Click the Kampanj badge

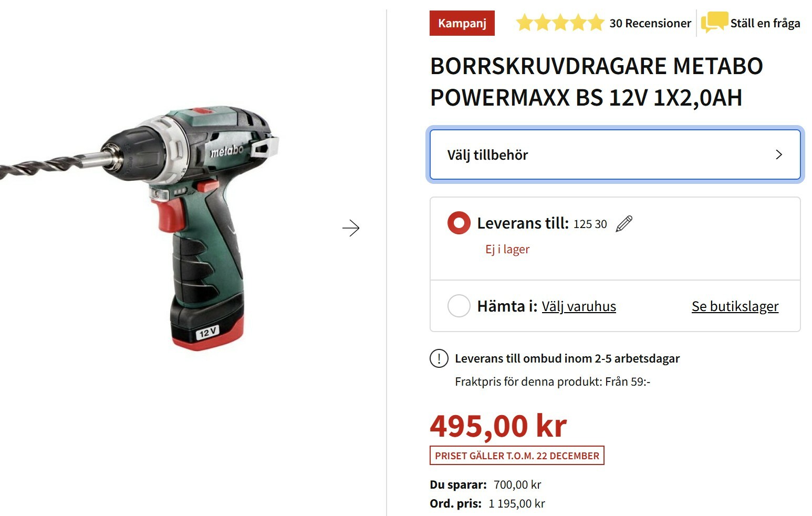tap(462, 23)
